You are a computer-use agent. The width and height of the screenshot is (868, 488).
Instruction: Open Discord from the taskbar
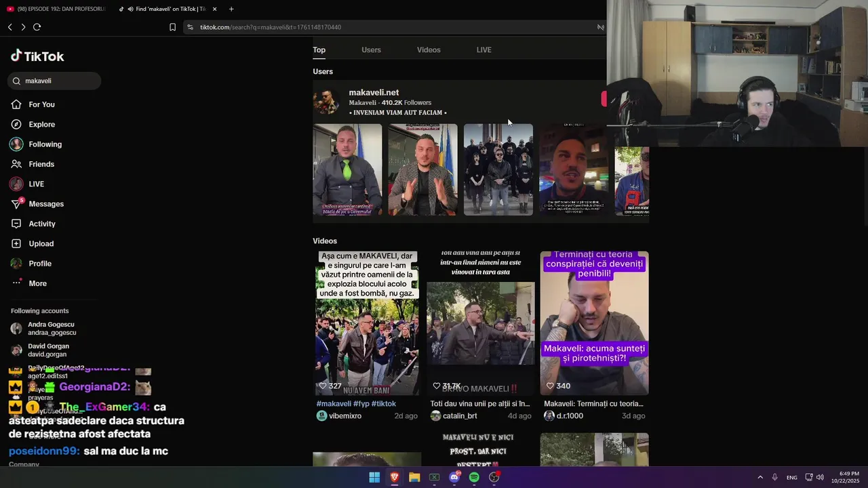coord(454,477)
